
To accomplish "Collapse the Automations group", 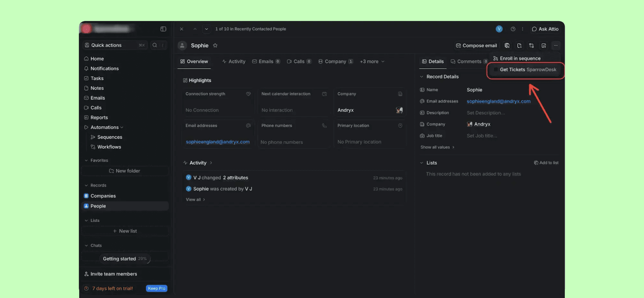I will [122, 127].
